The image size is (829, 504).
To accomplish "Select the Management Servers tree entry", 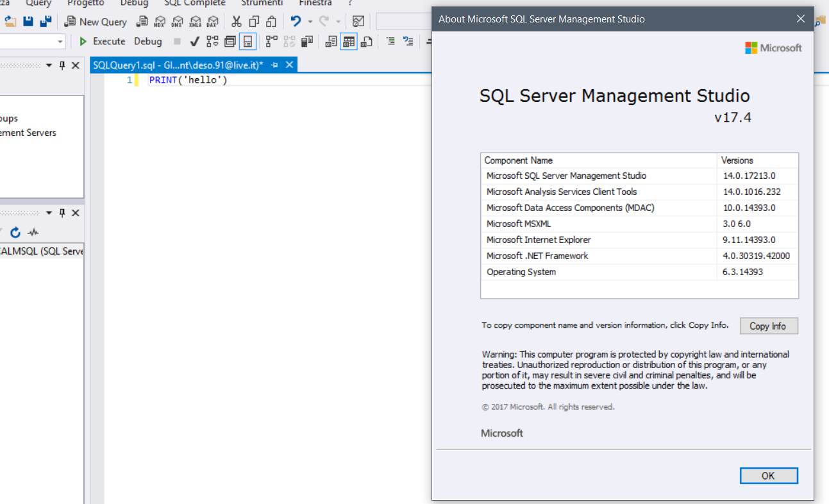I will click(x=28, y=133).
